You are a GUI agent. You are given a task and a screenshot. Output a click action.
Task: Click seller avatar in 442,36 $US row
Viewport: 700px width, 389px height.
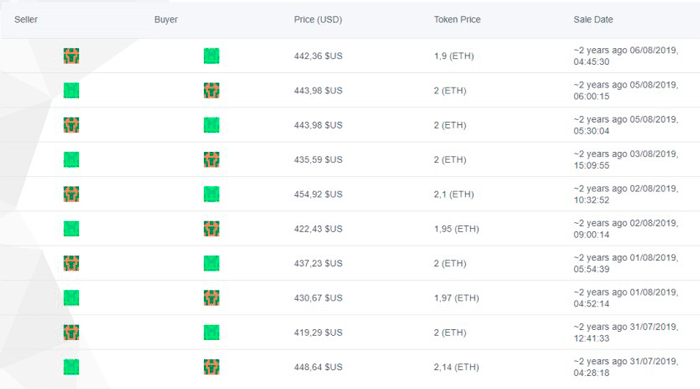[x=71, y=56]
